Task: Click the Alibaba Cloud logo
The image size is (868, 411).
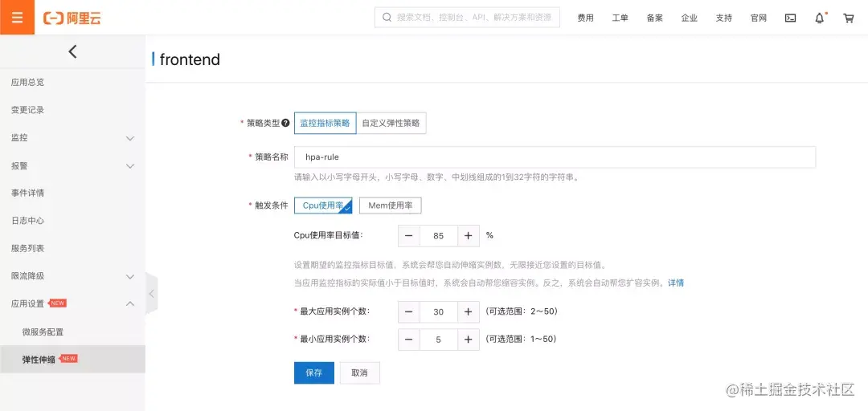Action: (72, 18)
